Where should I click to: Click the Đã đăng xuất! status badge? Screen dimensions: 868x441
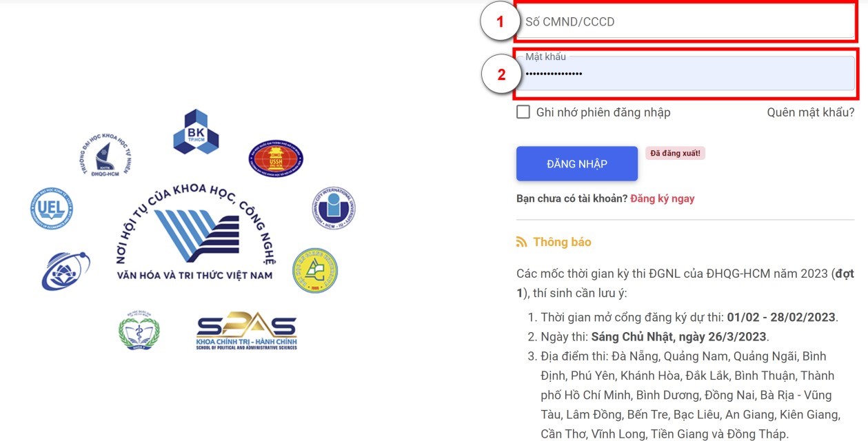(x=675, y=153)
